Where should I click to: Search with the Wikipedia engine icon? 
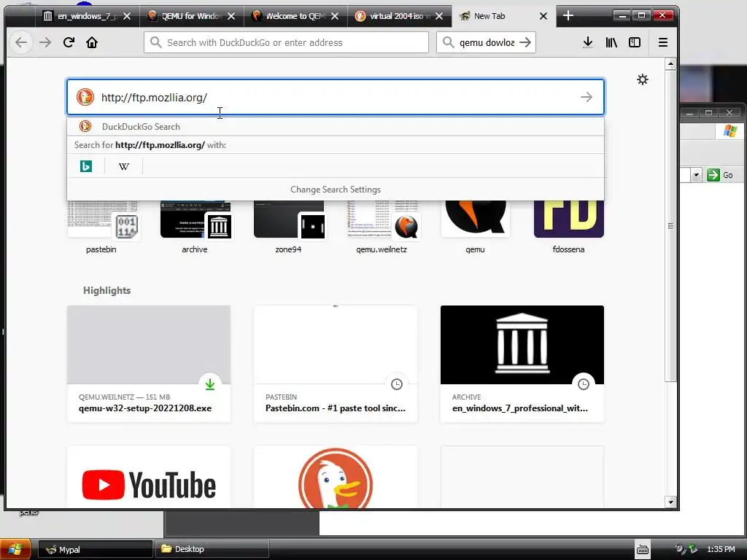pos(124,166)
